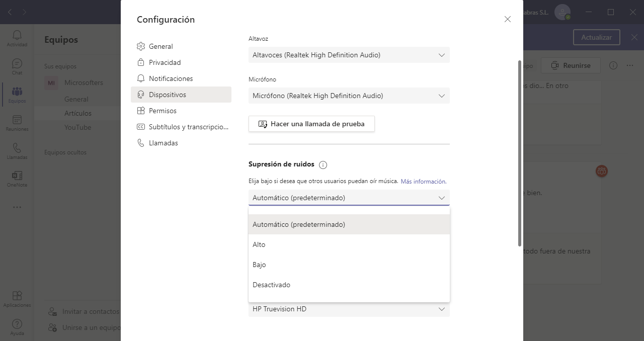Image resolution: width=644 pixels, height=341 pixels.
Task: Click the Supresión de ruidos info icon
Action: tap(323, 164)
